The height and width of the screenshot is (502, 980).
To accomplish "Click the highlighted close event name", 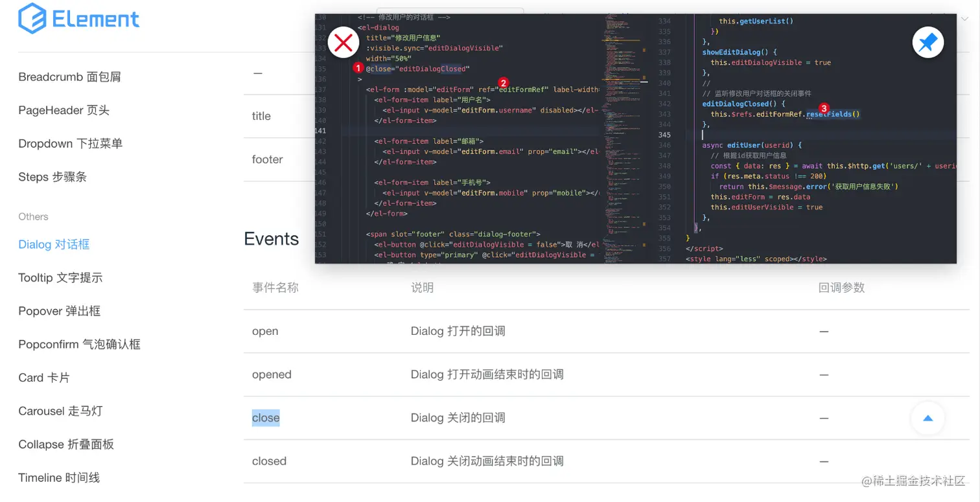I will tap(266, 418).
